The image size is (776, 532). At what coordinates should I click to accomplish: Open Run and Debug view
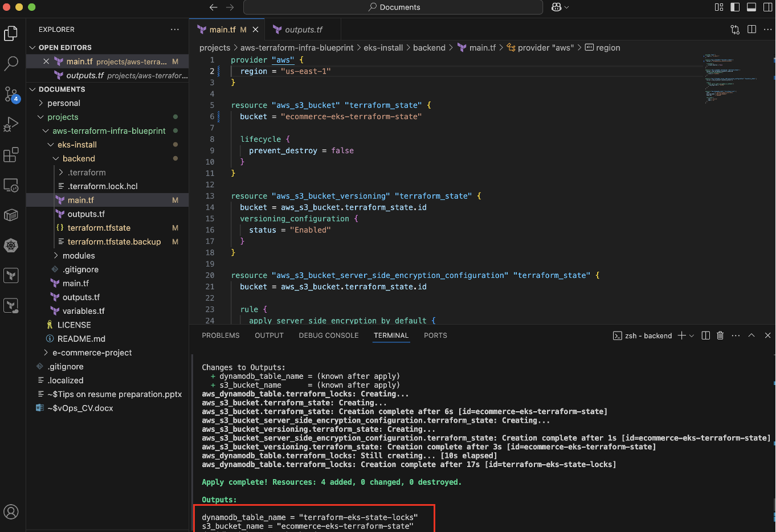point(11,124)
